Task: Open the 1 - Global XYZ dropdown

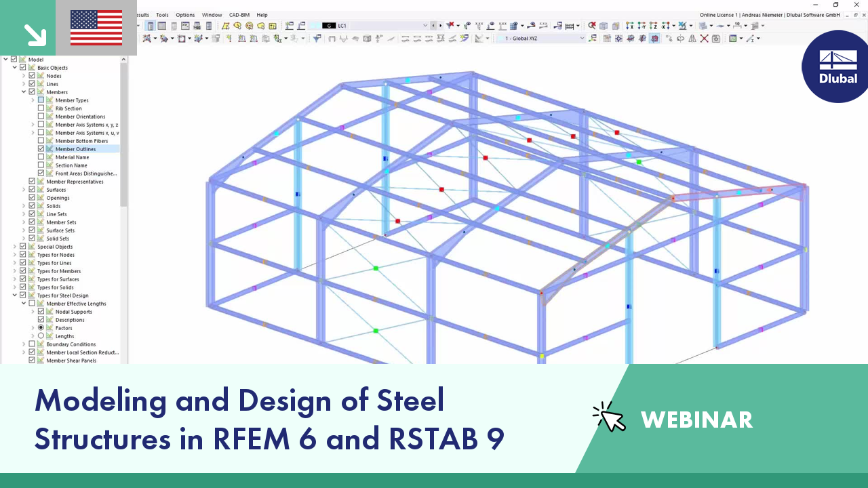Action: [582, 38]
